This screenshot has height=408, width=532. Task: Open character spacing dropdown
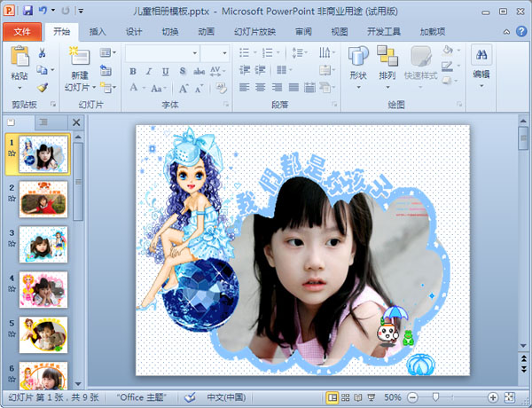pyautogui.click(x=217, y=71)
